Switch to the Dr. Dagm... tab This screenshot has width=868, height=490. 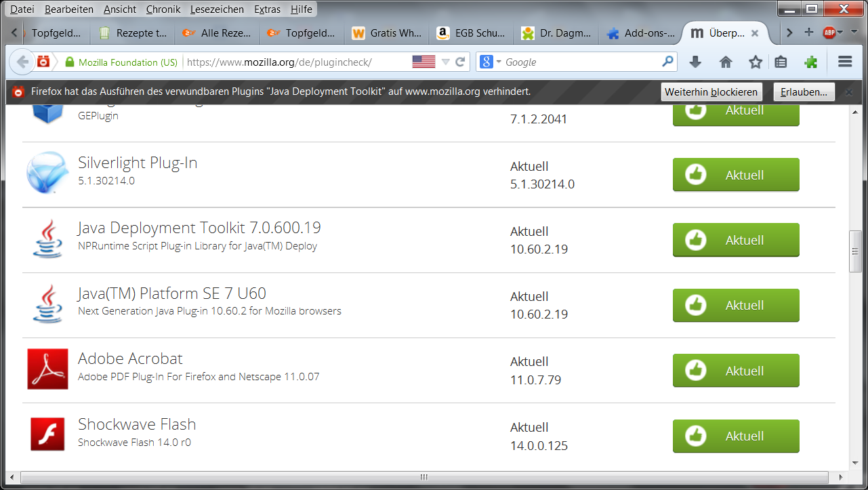click(x=556, y=33)
